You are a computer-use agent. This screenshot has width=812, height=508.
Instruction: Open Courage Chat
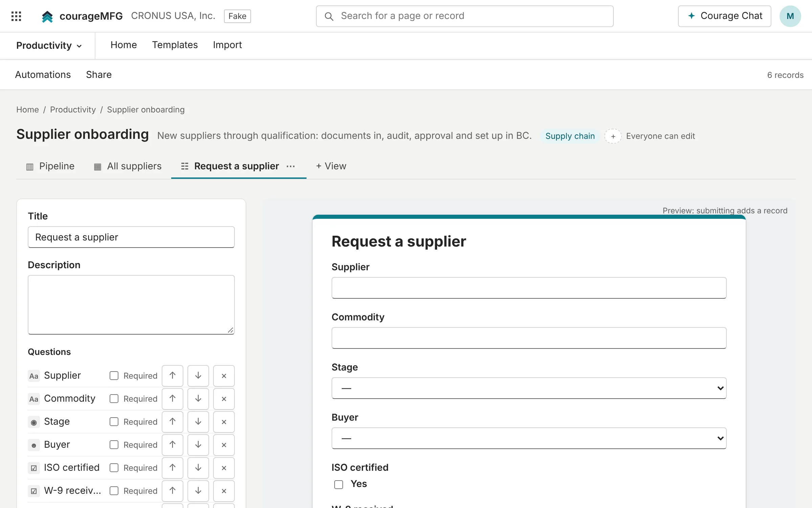pyautogui.click(x=724, y=16)
